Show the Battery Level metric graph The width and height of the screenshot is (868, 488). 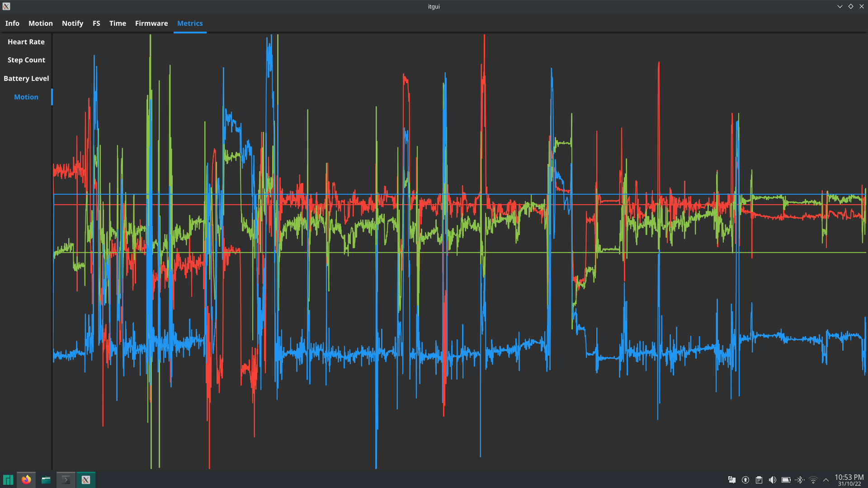click(26, 79)
